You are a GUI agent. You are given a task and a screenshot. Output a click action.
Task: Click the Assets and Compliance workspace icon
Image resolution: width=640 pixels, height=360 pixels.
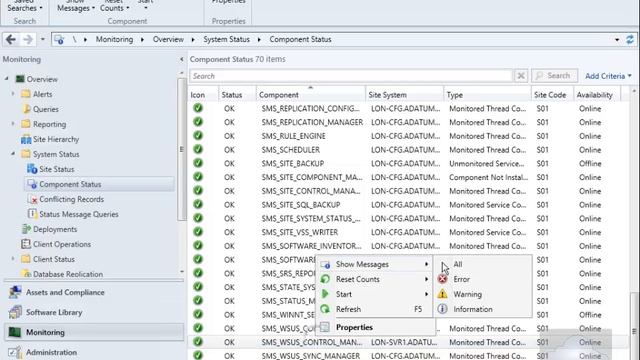tap(16, 292)
